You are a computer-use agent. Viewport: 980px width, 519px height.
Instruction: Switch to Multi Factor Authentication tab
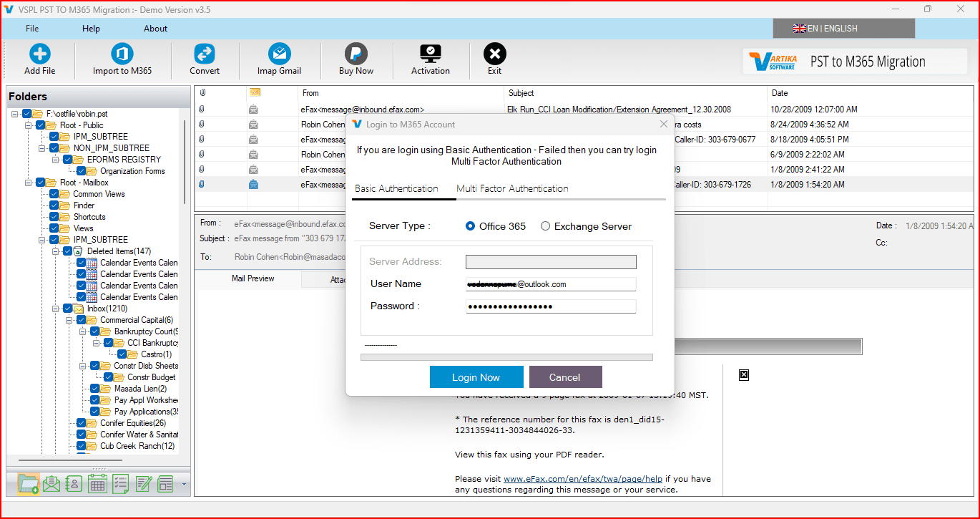(x=512, y=188)
